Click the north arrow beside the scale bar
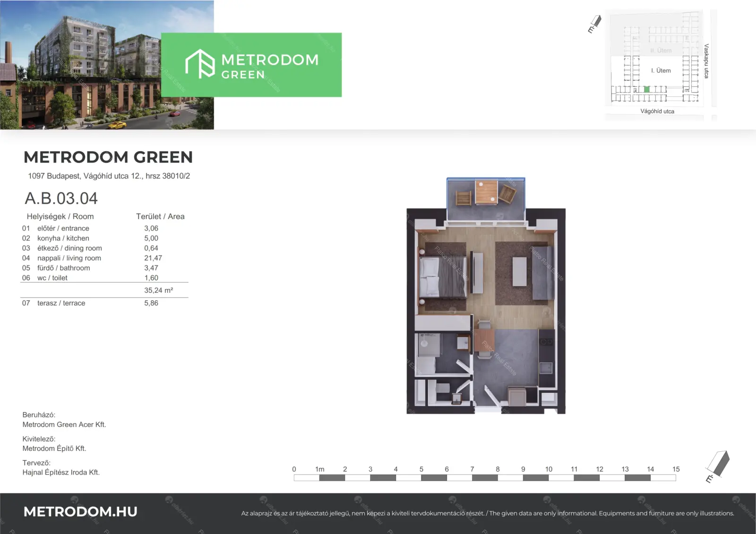The height and width of the screenshot is (534, 756). click(718, 466)
